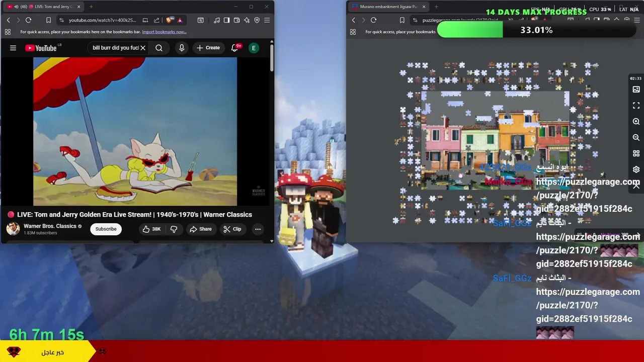Open the YouTube hamburger guide menu

pos(13,48)
